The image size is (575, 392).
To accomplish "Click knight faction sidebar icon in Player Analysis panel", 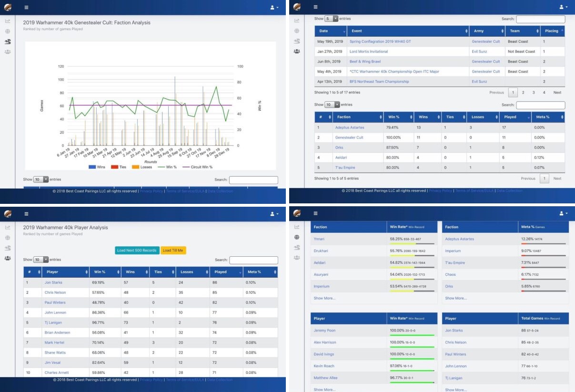I will coord(8,248).
